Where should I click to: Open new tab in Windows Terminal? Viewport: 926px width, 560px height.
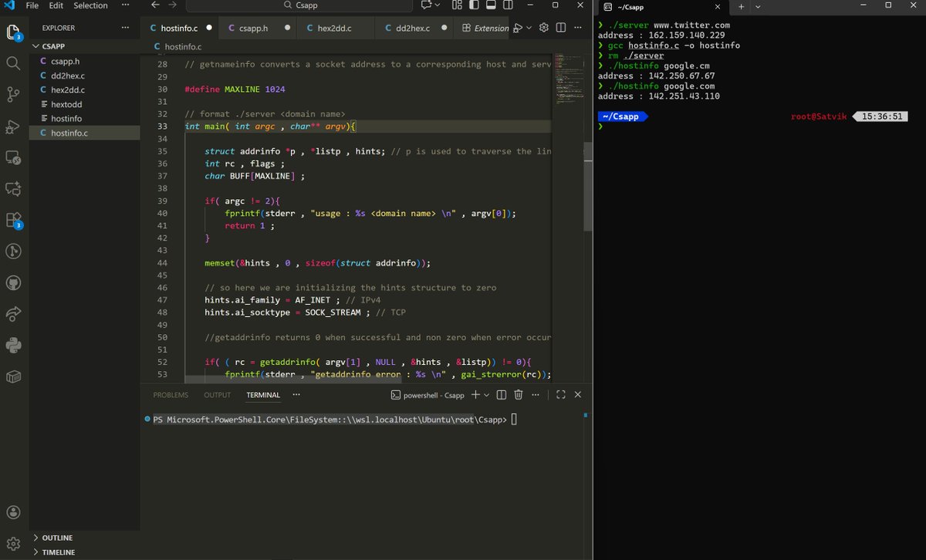pos(741,6)
